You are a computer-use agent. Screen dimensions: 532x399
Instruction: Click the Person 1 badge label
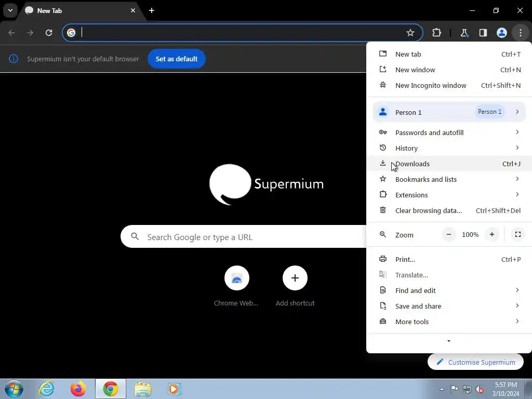pyautogui.click(x=489, y=112)
